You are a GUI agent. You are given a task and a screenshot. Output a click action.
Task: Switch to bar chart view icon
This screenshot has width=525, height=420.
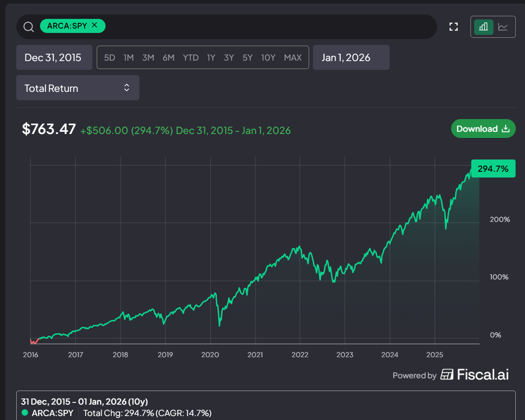coord(484,27)
